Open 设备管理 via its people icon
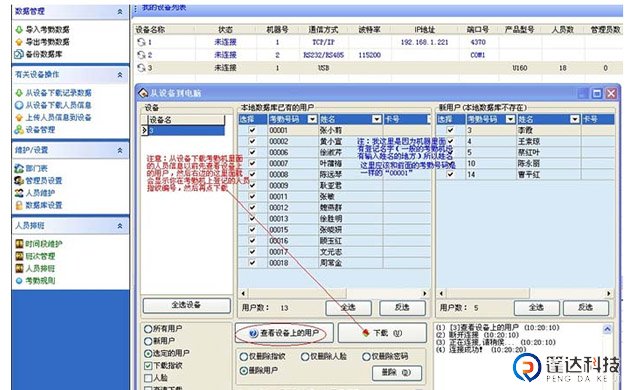Screen dimensions: 629x390 pyautogui.click(x=19, y=130)
